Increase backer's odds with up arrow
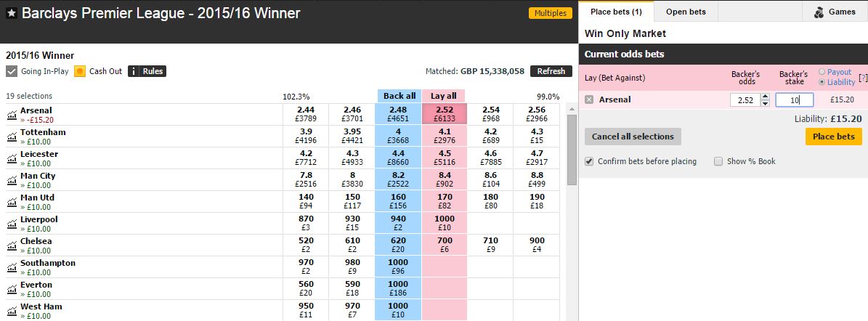 [765, 97]
